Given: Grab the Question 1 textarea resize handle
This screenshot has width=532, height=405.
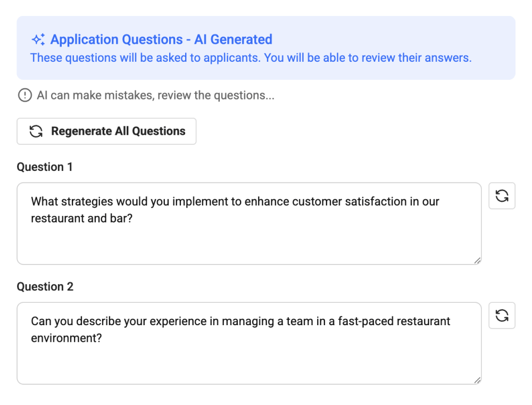Looking at the screenshot, I should click(x=477, y=260).
